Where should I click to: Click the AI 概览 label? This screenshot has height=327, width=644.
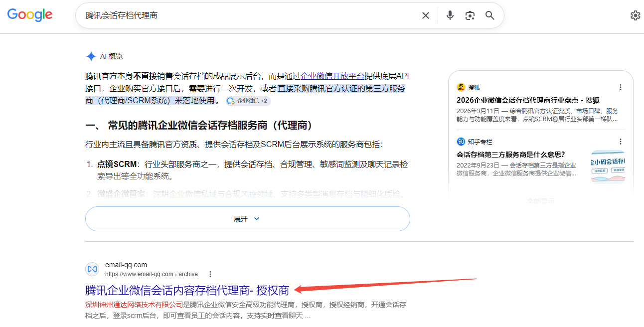(111, 56)
